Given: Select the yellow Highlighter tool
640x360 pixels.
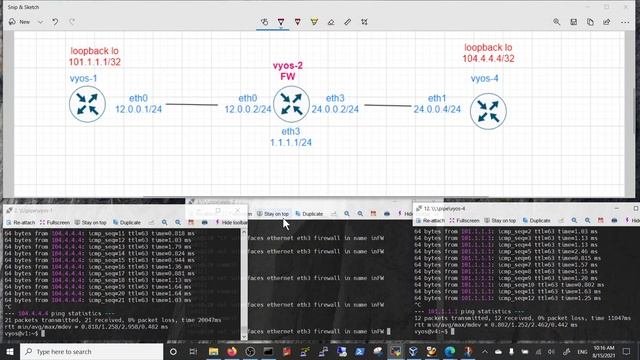Looking at the screenshot, I should [314, 22].
